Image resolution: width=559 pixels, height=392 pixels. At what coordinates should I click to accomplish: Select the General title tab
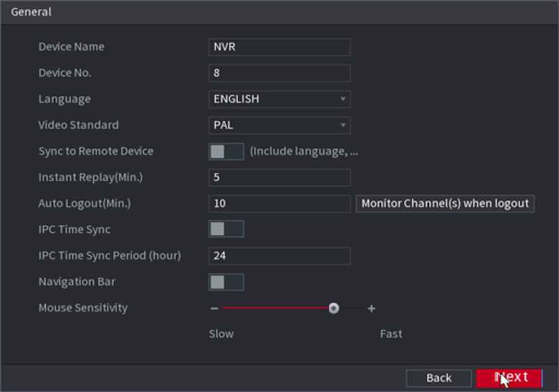tap(31, 13)
